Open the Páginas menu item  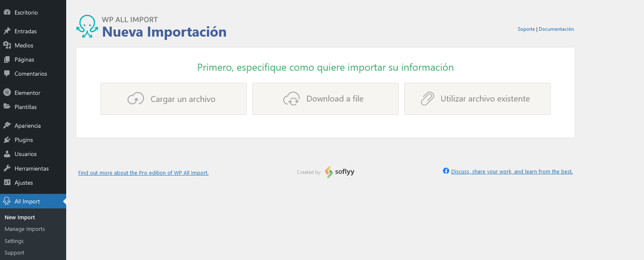24,59
